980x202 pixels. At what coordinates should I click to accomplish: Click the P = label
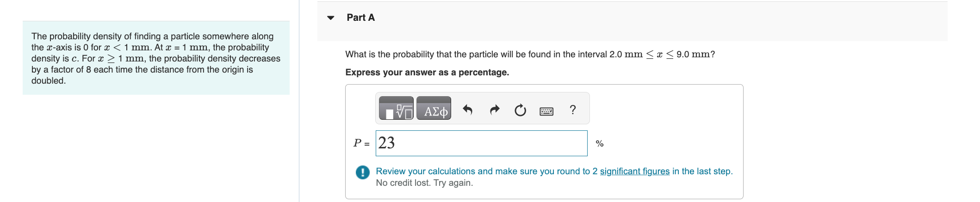[361, 143]
